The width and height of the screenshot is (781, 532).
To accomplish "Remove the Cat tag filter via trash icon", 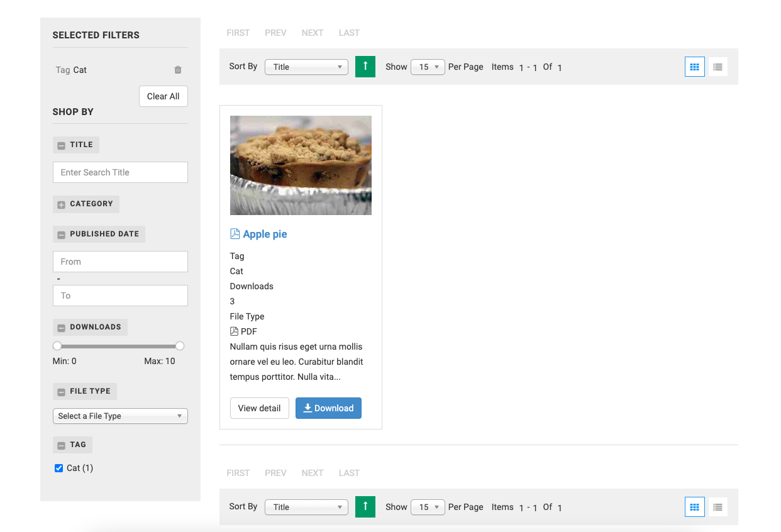I will (x=178, y=70).
